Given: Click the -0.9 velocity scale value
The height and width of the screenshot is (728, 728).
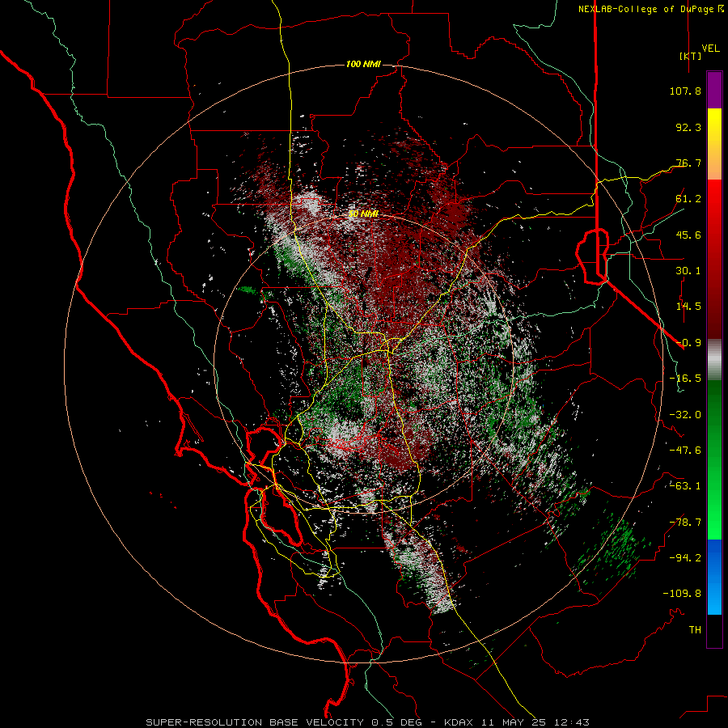Looking at the screenshot, I should (x=688, y=343).
